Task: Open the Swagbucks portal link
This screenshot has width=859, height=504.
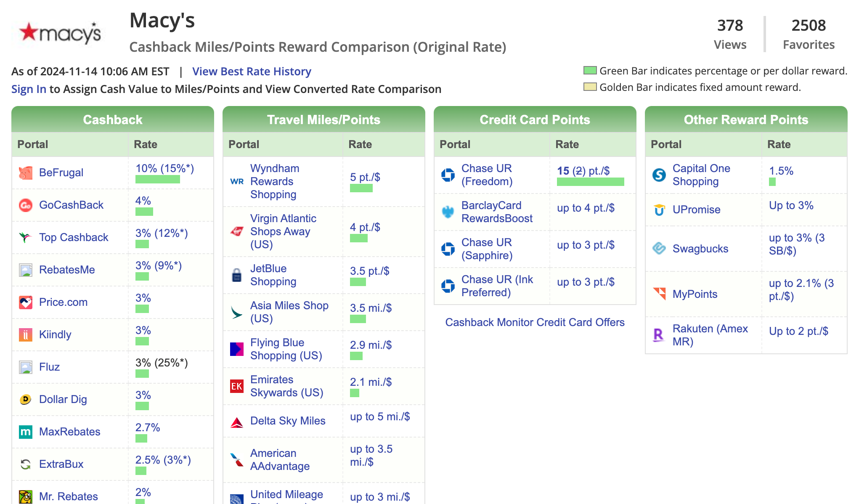Action: 700,249
